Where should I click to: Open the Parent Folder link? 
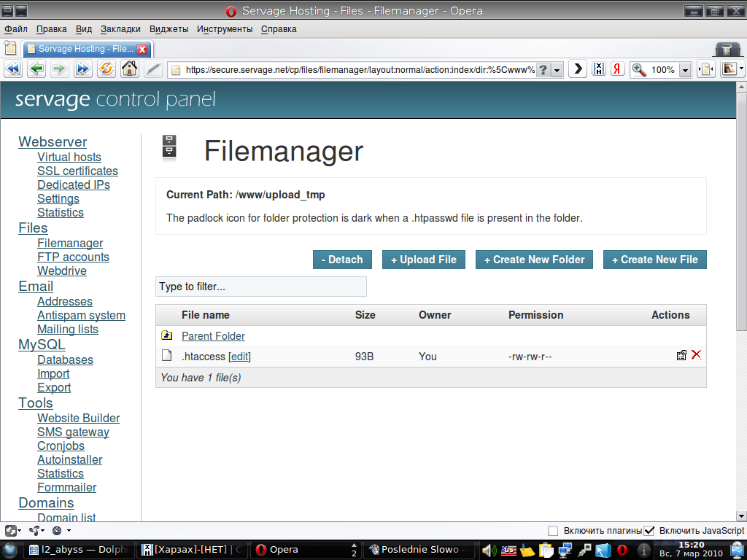(x=214, y=335)
